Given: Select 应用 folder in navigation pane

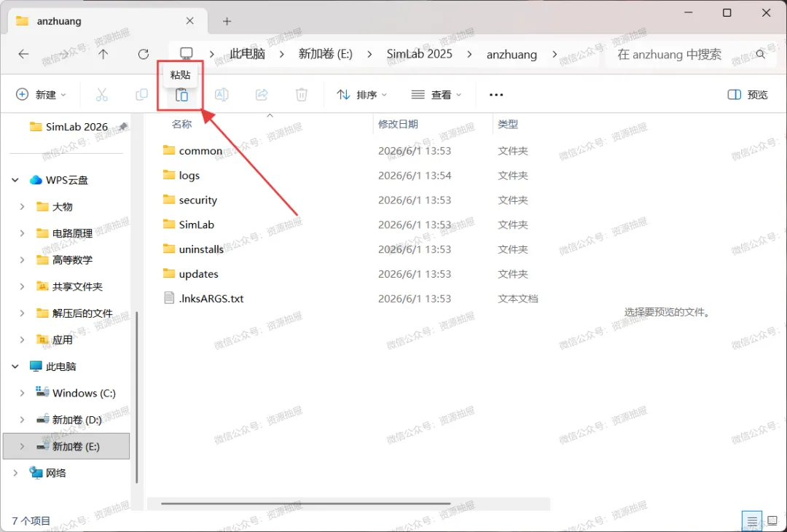Looking at the screenshot, I should pos(62,340).
